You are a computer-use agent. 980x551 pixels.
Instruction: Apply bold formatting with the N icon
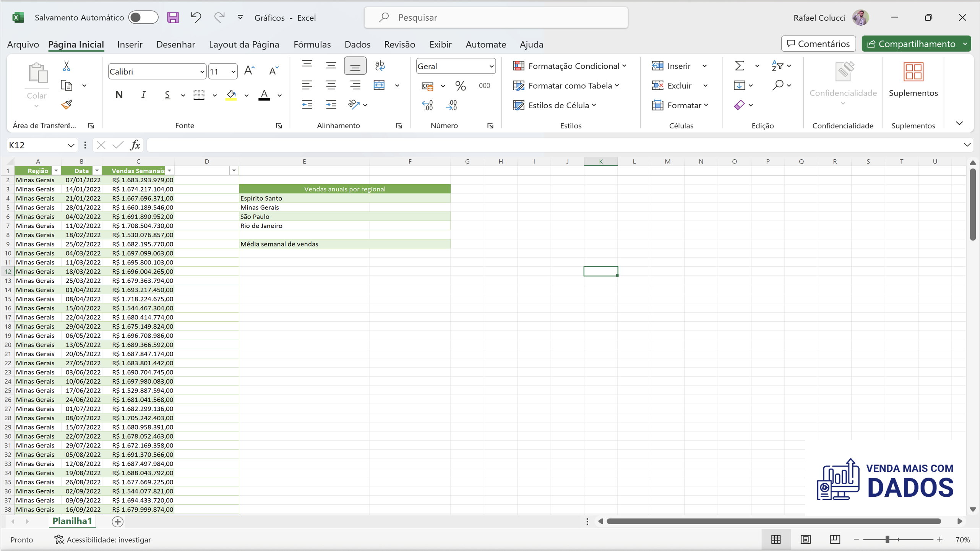click(x=118, y=95)
